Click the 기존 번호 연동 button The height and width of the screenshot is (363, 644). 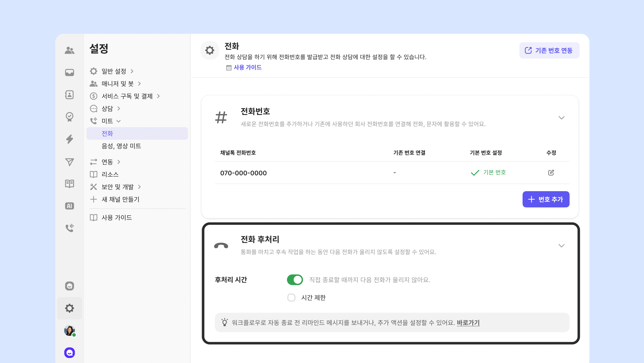(549, 50)
